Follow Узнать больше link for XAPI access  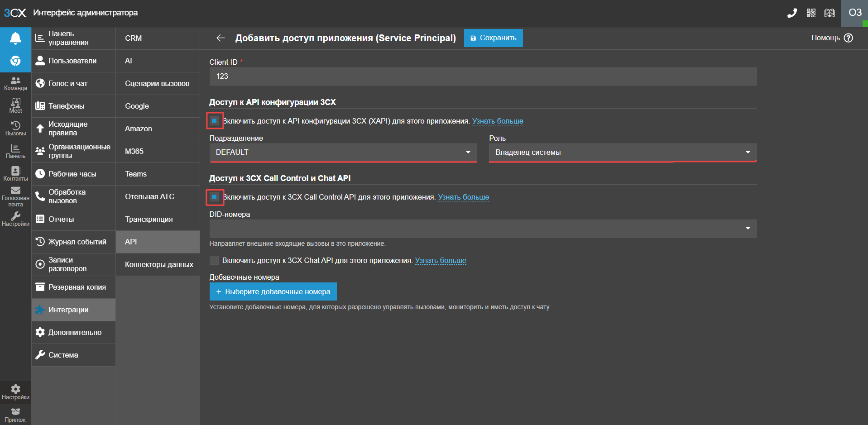[x=498, y=121]
